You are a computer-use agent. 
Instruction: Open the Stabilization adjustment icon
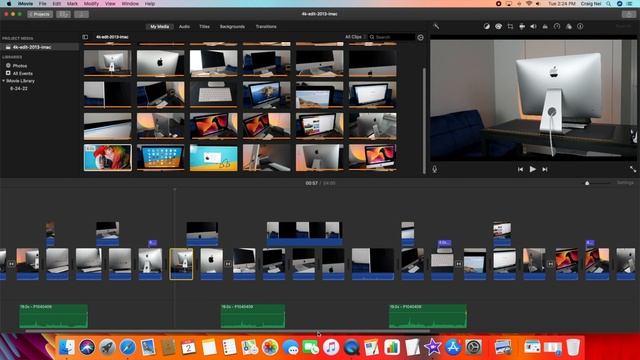(522, 27)
